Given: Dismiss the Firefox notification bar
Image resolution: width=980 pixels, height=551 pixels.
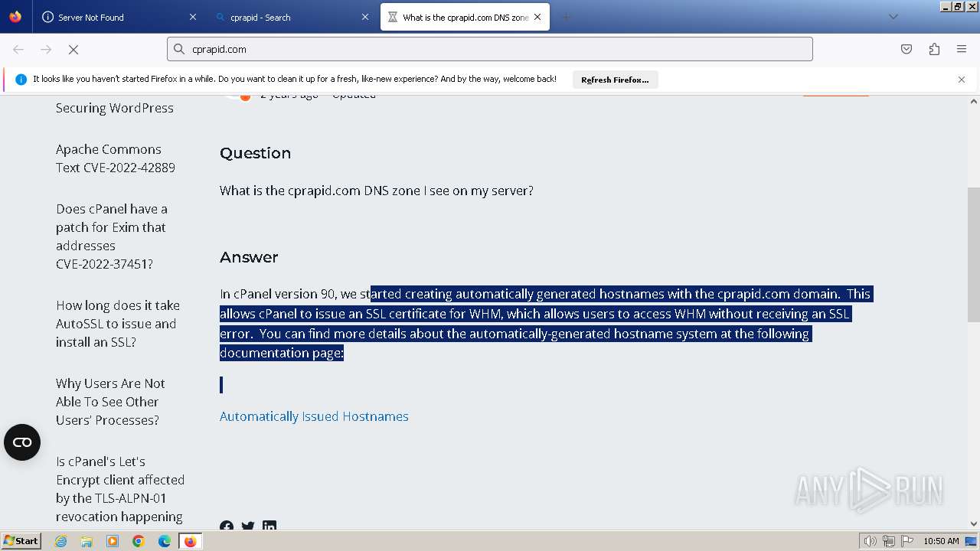Looking at the screenshot, I should click(x=962, y=80).
